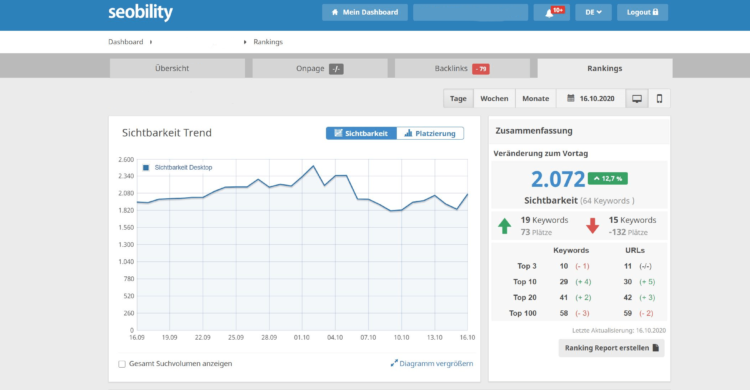Image resolution: width=750 pixels, height=390 pixels.
Task: Click the blank project selector field
Action: (x=471, y=12)
